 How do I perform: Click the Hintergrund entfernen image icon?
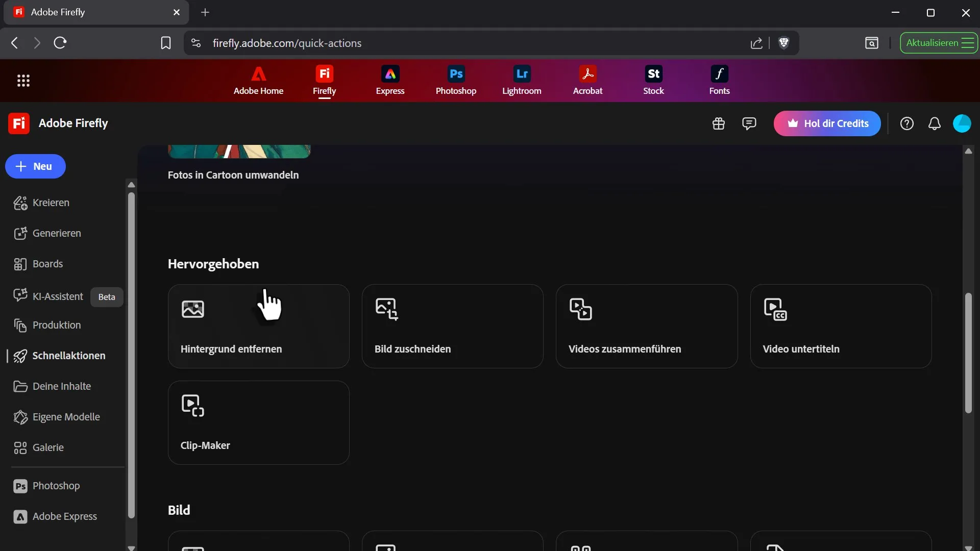(193, 309)
